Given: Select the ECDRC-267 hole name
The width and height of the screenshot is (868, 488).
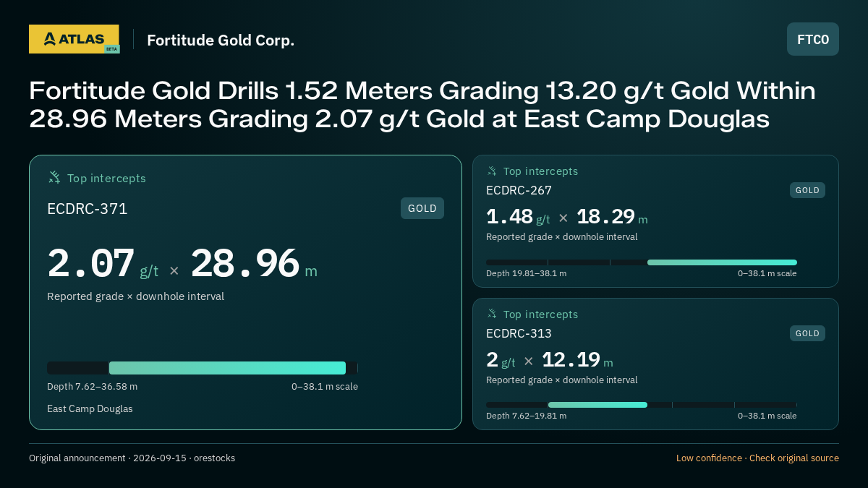Looking at the screenshot, I should tap(519, 190).
